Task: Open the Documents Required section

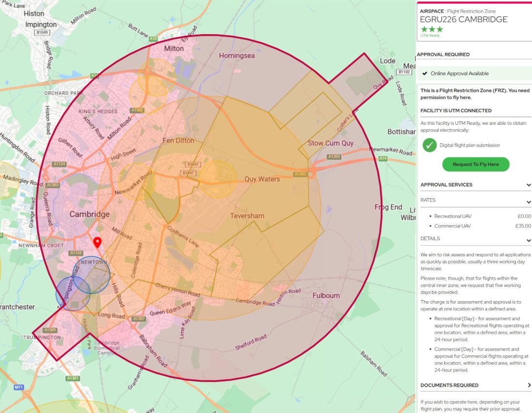Action: 528,385
